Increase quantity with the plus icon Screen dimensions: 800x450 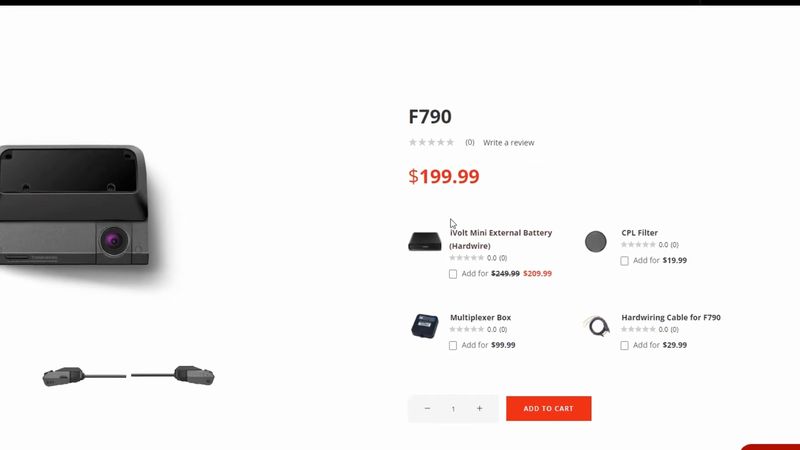479,408
